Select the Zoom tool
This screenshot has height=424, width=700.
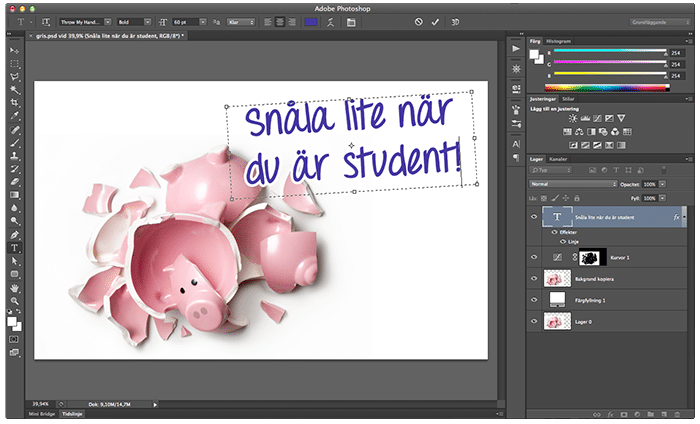tap(14, 301)
